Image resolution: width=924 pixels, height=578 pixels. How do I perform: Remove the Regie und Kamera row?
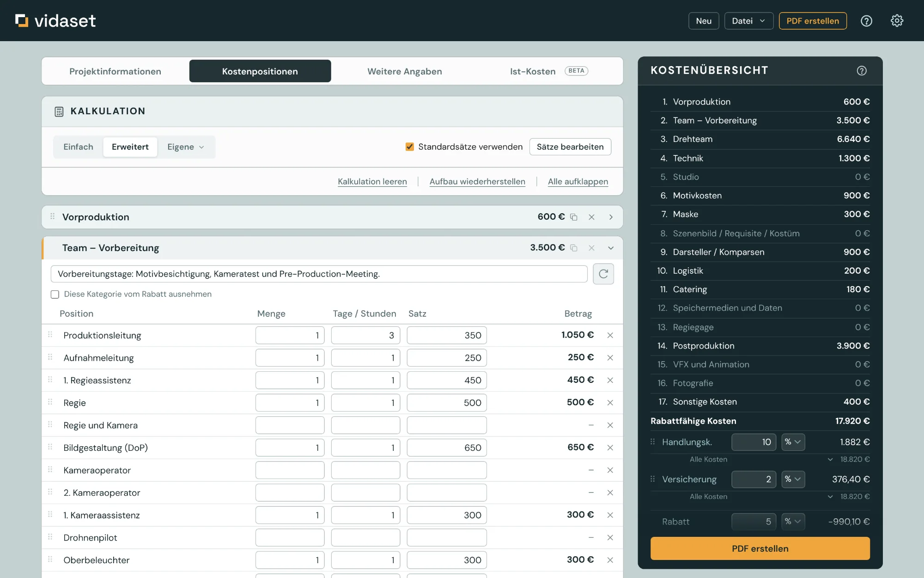point(610,425)
